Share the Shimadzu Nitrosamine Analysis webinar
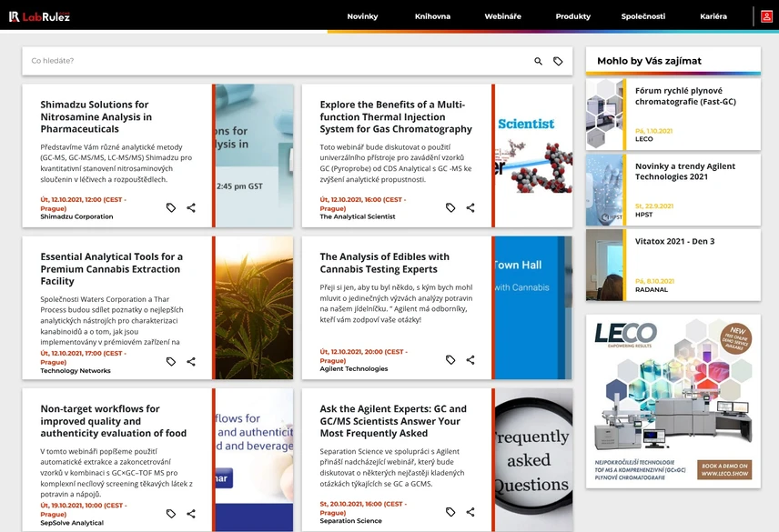The image size is (779, 532). tap(191, 207)
